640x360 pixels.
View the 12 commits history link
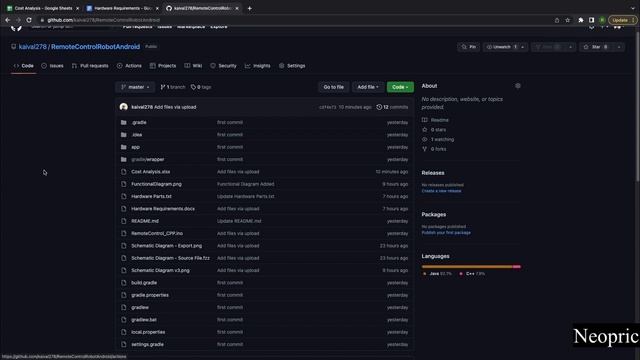tap(392, 107)
